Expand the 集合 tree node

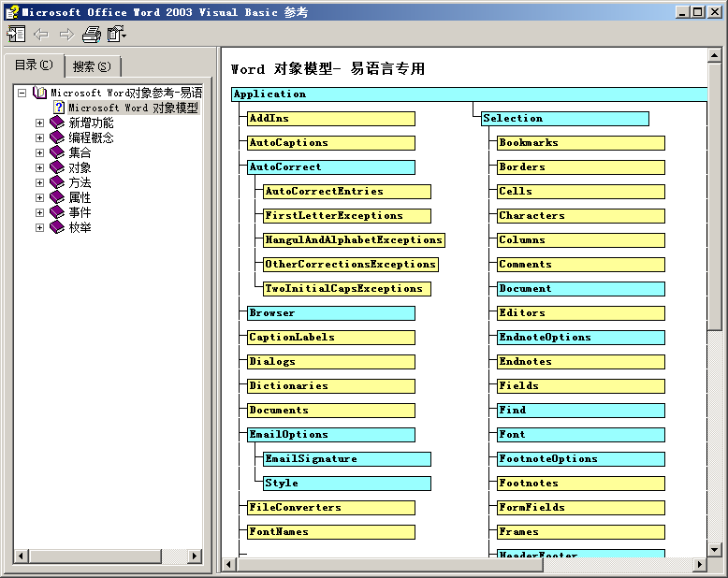pyautogui.click(x=39, y=152)
